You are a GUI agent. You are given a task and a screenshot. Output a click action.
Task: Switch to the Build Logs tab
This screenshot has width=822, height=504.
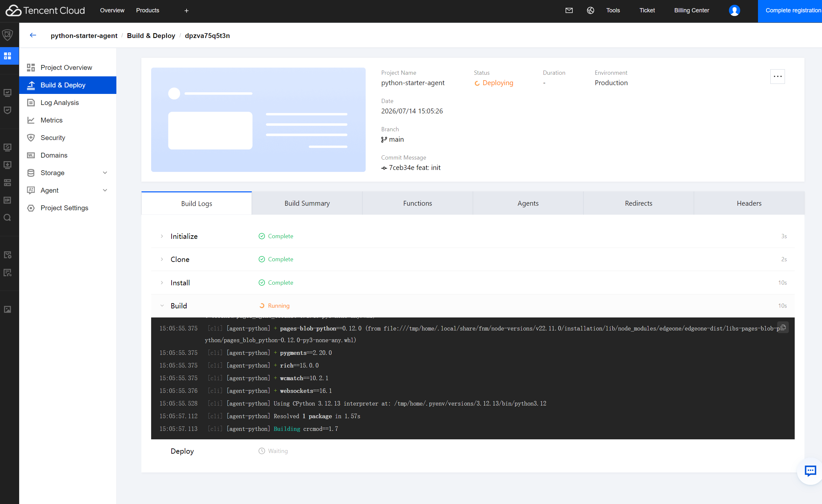pos(197,203)
